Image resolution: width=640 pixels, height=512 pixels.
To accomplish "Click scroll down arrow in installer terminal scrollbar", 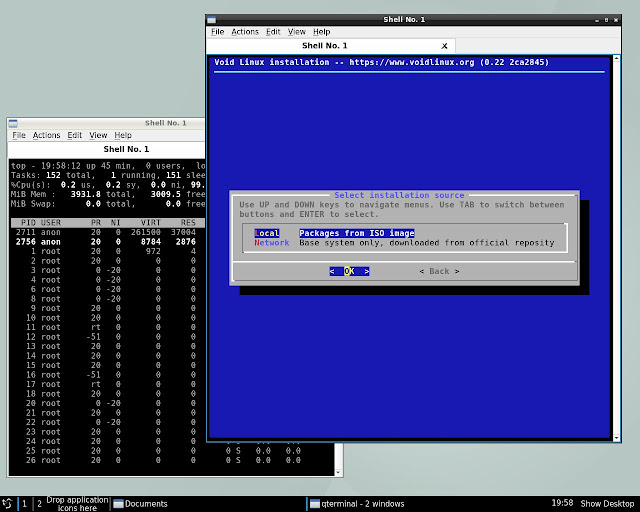I will point(616,438).
